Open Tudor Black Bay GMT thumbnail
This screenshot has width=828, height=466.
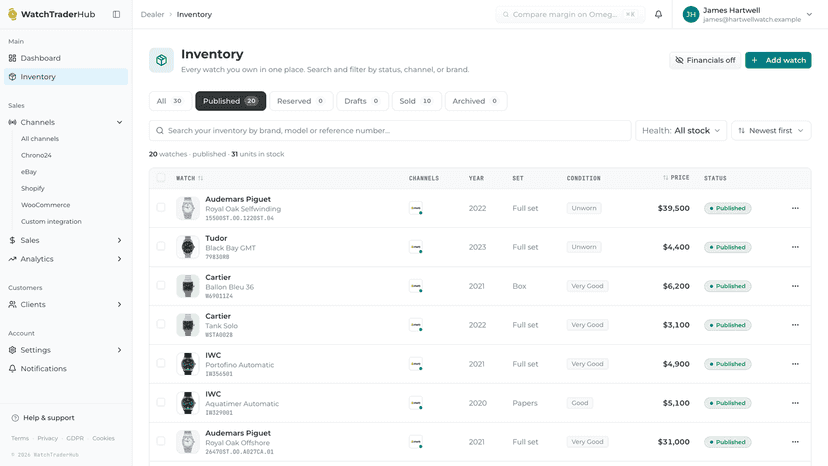pyautogui.click(x=187, y=247)
